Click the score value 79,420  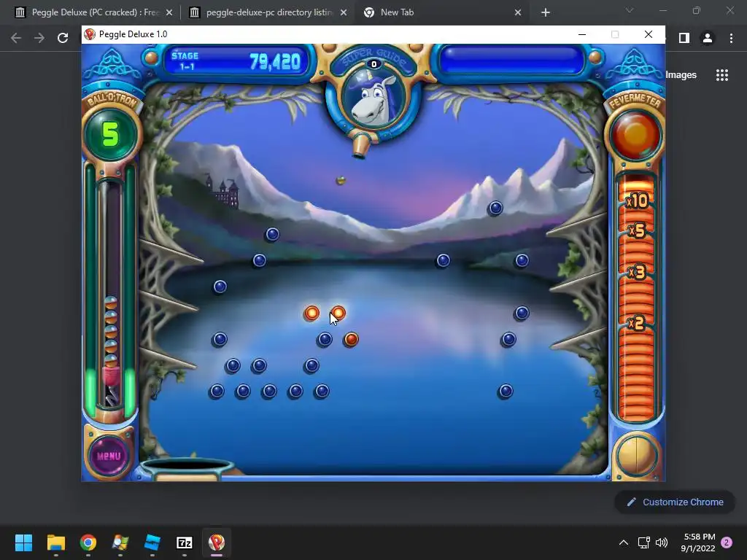(275, 62)
